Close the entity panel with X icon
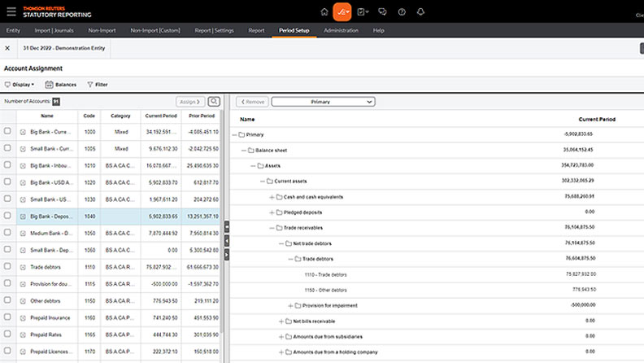 coord(7,48)
